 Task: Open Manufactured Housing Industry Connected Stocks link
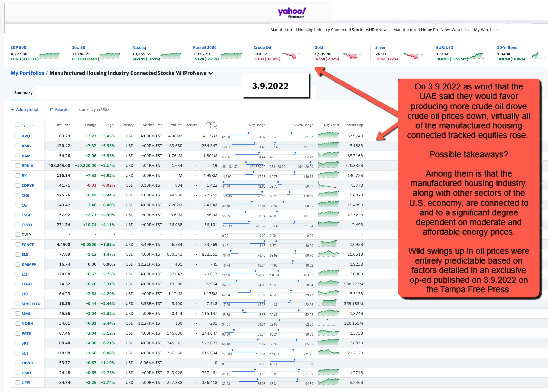click(x=329, y=30)
